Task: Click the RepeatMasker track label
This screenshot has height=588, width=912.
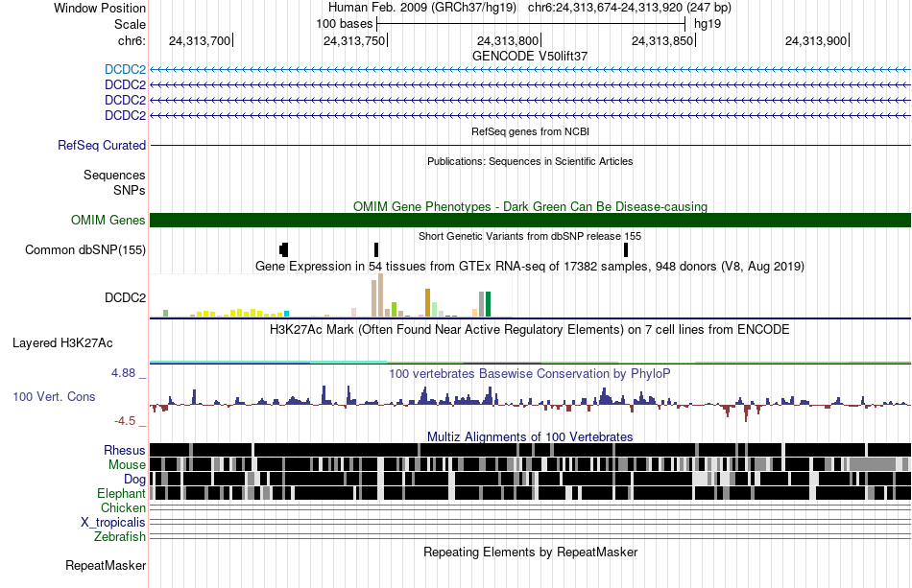Action: [106, 566]
